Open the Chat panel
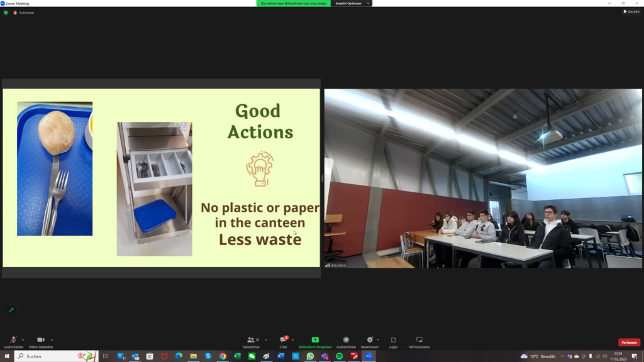Viewport: 644px width, 362px height. point(283,340)
